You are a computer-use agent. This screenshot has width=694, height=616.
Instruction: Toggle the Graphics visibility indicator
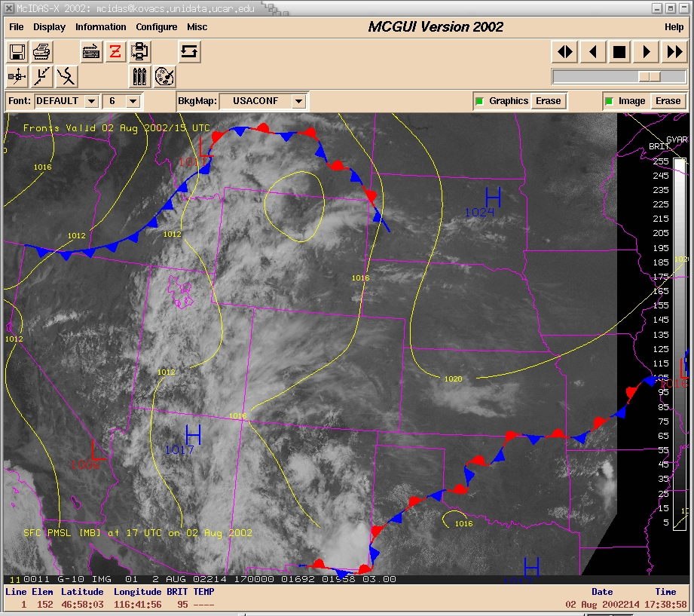coord(478,101)
